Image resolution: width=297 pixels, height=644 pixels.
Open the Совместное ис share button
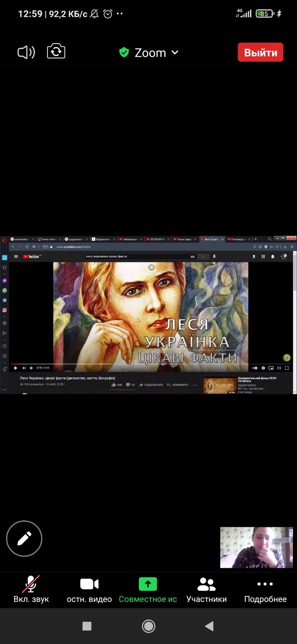pos(148,589)
